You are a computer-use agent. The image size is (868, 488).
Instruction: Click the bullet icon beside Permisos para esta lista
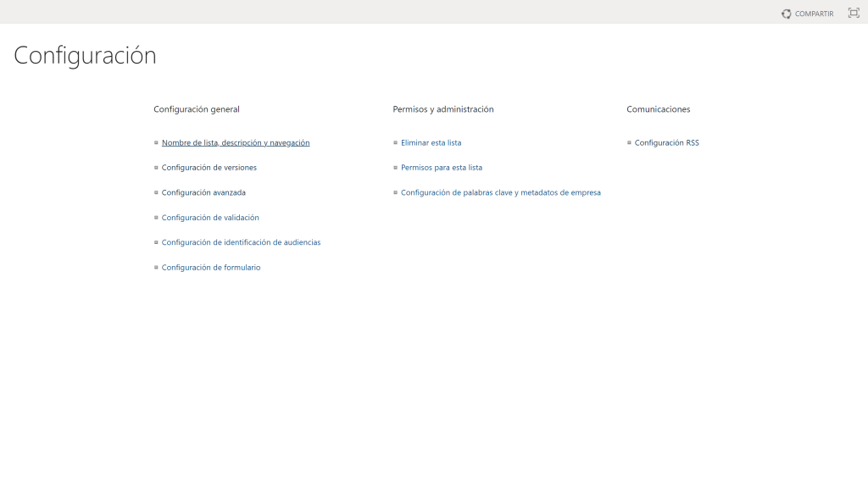[x=395, y=167]
